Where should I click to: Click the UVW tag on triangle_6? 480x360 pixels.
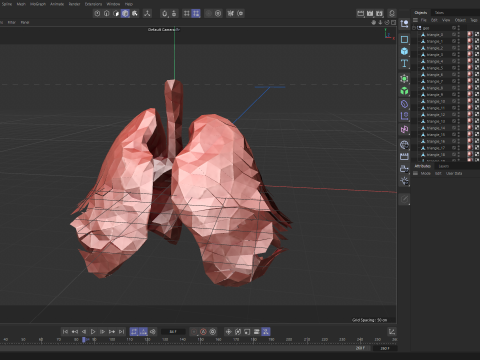point(477,75)
